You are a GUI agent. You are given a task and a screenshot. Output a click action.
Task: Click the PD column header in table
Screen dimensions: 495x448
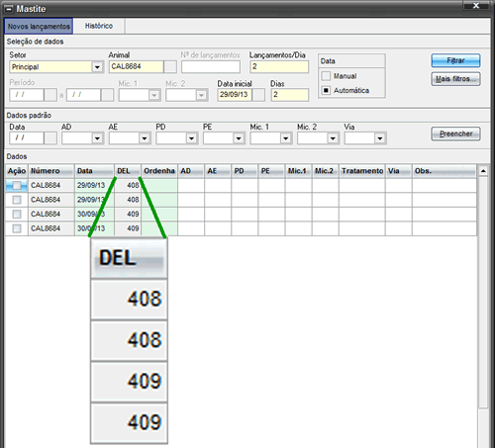point(245,171)
